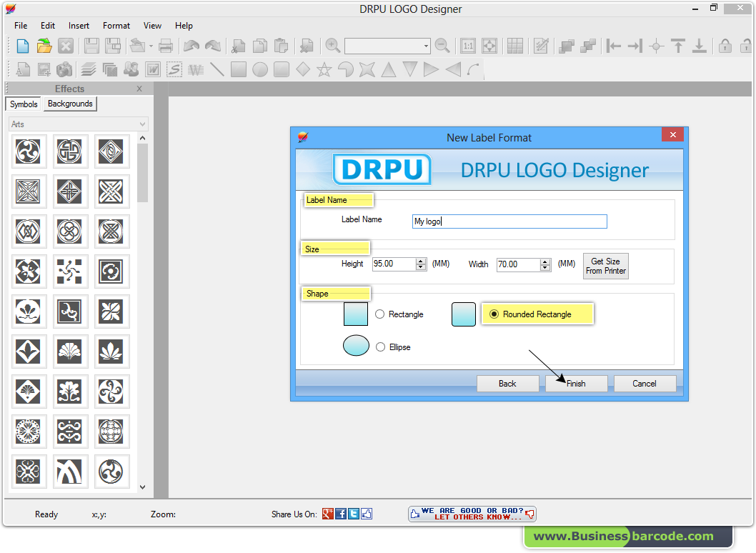The image size is (756, 553).
Task: Click the Back button
Action: coord(508,384)
